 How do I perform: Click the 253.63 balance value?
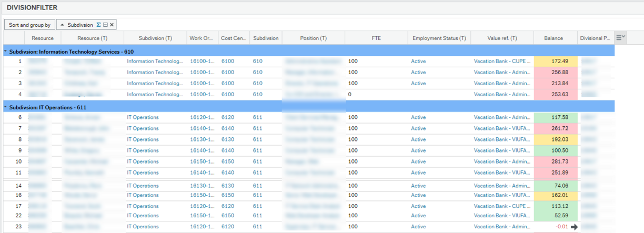pos(559,95)
